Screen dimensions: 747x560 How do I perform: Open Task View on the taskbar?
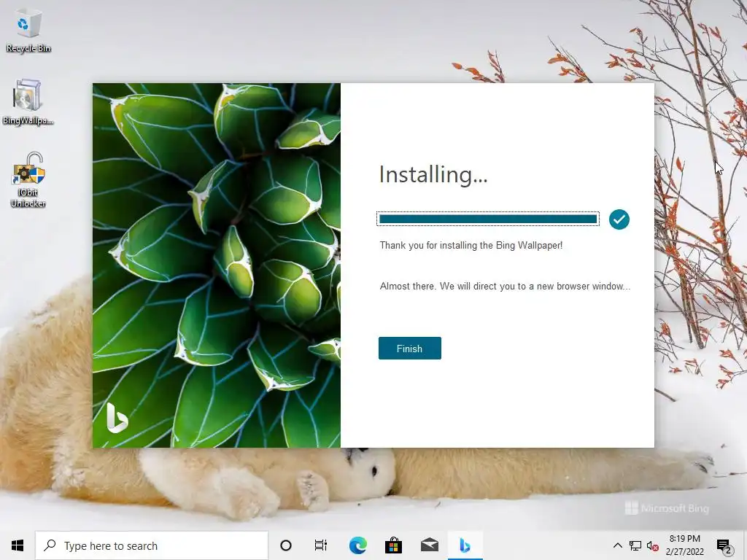[x=321, y=545]
